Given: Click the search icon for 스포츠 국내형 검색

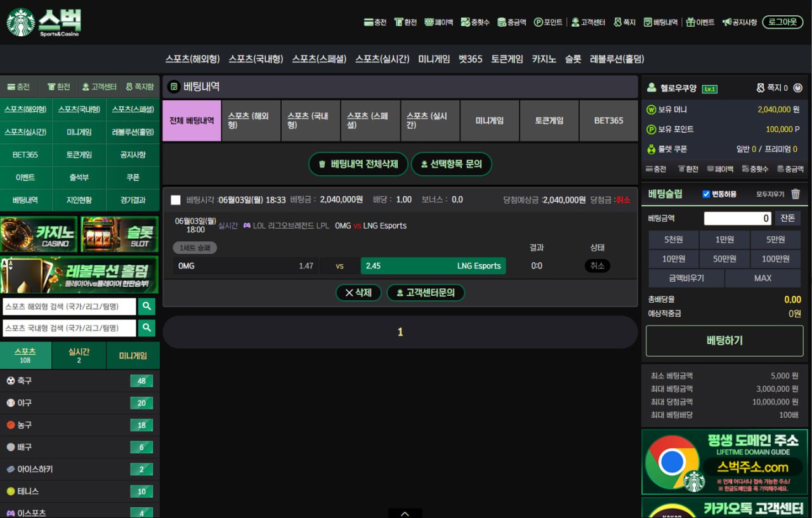Looking at the screenshot, I should pyautogui.click(x=147, y=328).
